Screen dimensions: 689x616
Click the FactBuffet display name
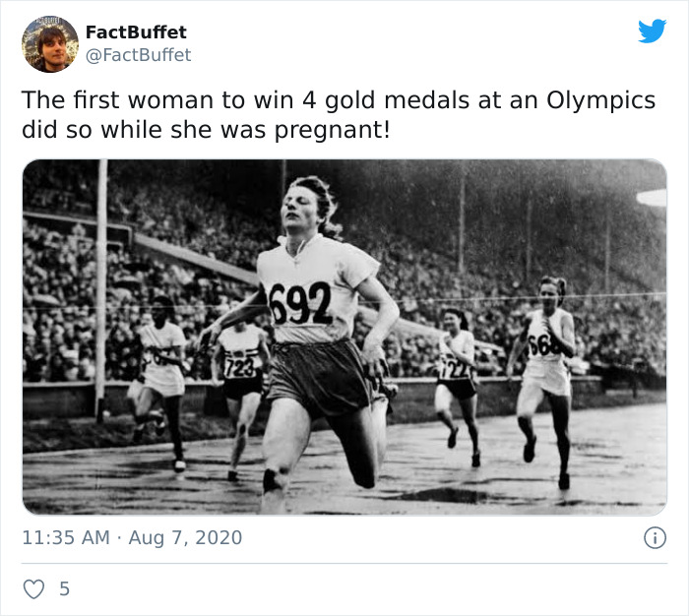(136, 32)
